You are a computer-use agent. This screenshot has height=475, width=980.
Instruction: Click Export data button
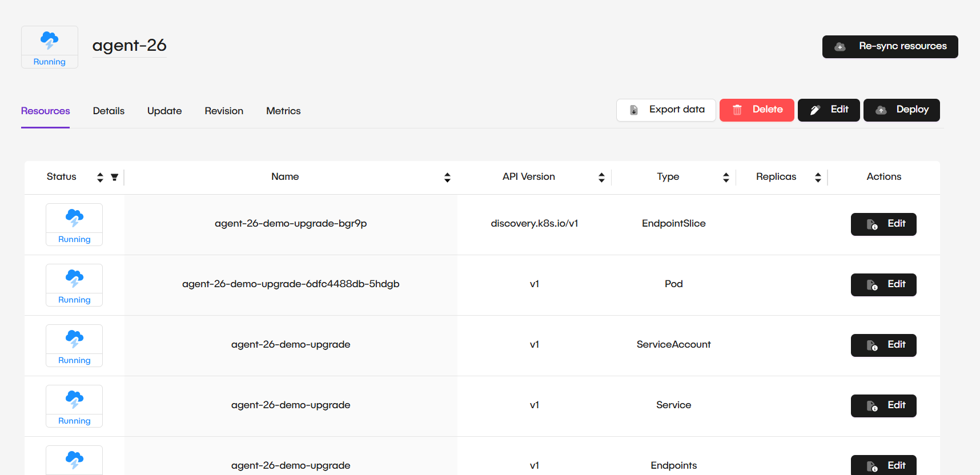tap(666, 110)
